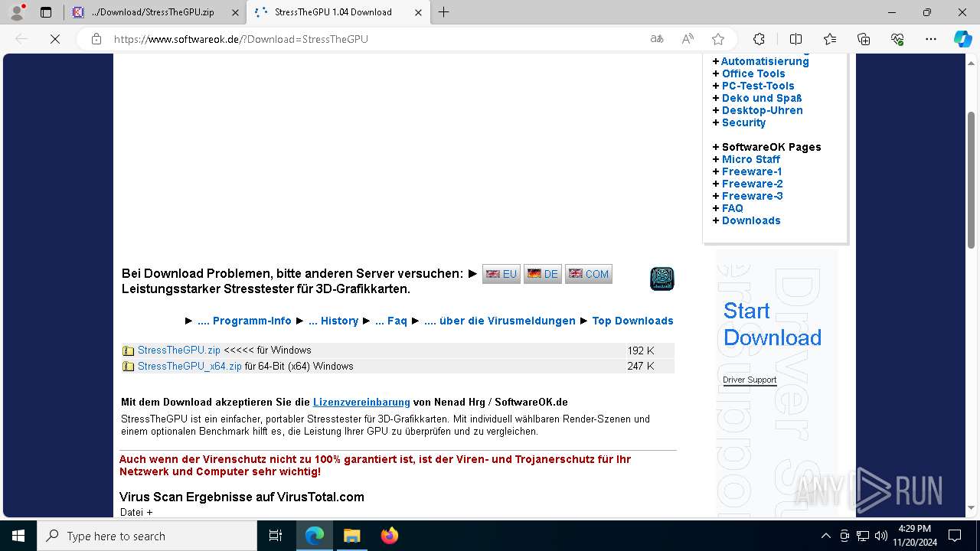Add this page to favorites star
This screenshot has width=980, height=551.
[718, 39]
